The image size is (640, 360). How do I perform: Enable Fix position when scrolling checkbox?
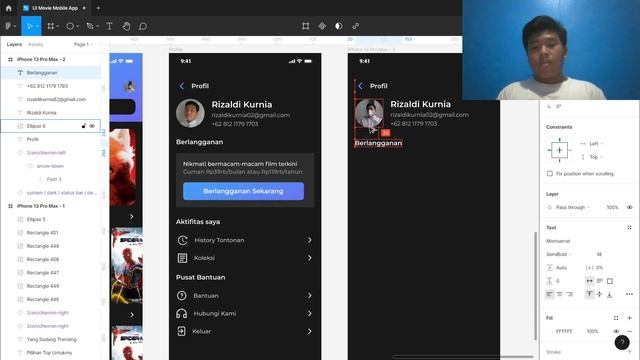pyautogui.click(x=550, y=173)
